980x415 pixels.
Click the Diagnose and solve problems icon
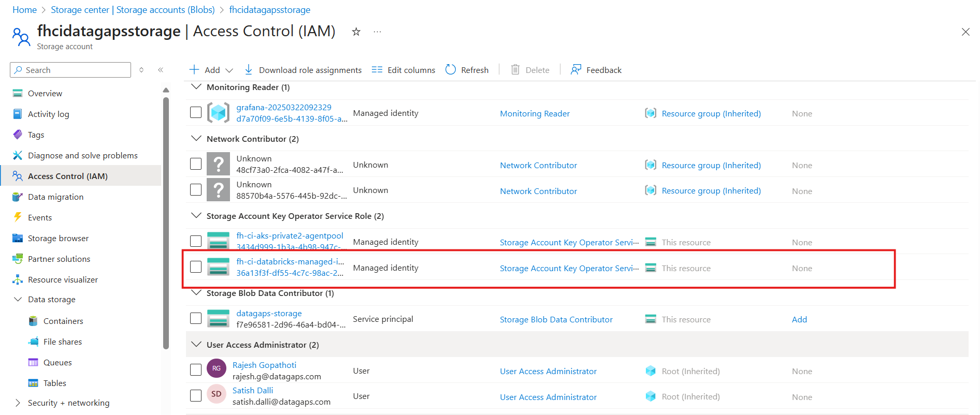coord(18,156)
